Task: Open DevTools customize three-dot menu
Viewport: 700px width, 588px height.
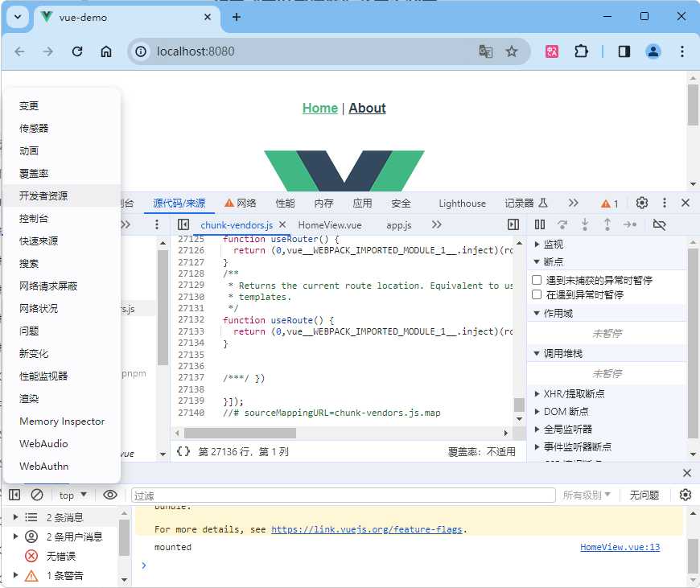Action: pyautogui.click(x=665, y=203)
